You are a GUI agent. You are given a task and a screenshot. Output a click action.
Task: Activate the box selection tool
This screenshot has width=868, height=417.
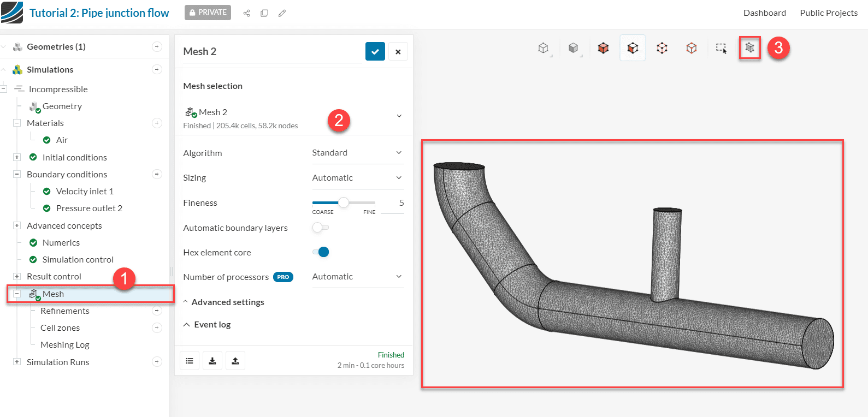[x=721, y=48]
